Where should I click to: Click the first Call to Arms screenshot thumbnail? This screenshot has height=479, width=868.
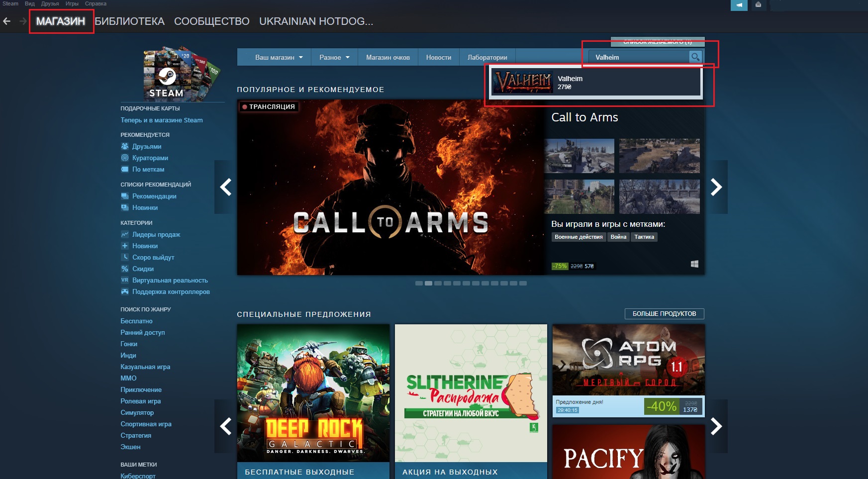coord(579,156)
